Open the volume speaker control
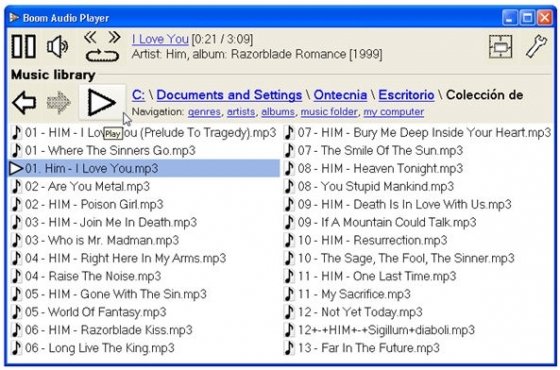Viewport: 560px width, 370px height. [58, 47]
